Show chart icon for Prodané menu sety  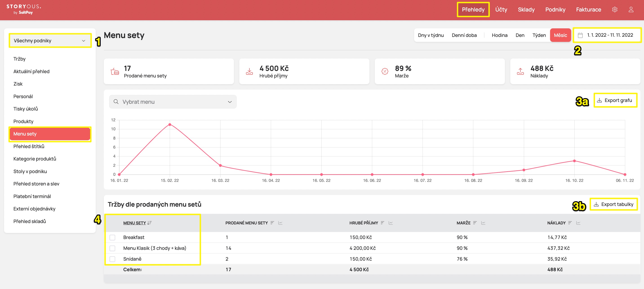280,223
